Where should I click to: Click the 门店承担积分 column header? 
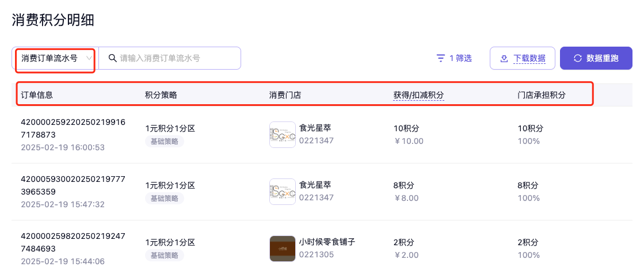click(x=541, y=95)
